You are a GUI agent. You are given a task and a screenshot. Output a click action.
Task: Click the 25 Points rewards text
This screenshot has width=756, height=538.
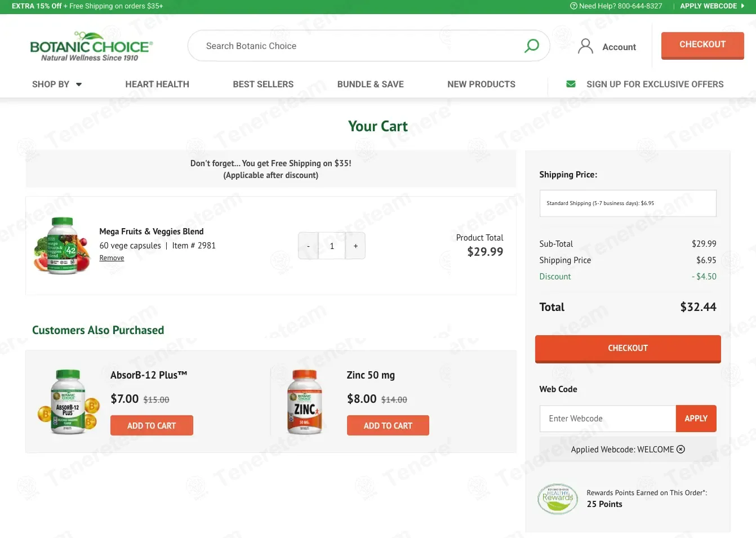[x=604, y=504]
